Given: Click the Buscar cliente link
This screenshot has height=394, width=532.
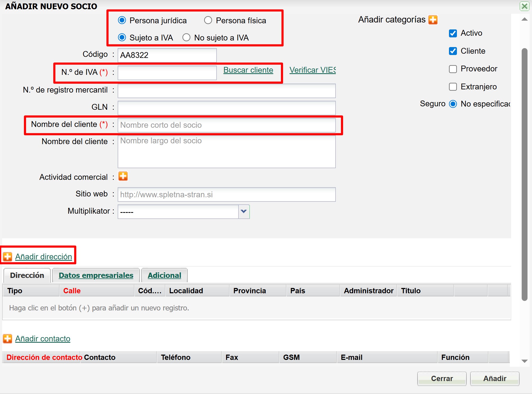Looking at the screenshot, I should click(x=248, y=70).
